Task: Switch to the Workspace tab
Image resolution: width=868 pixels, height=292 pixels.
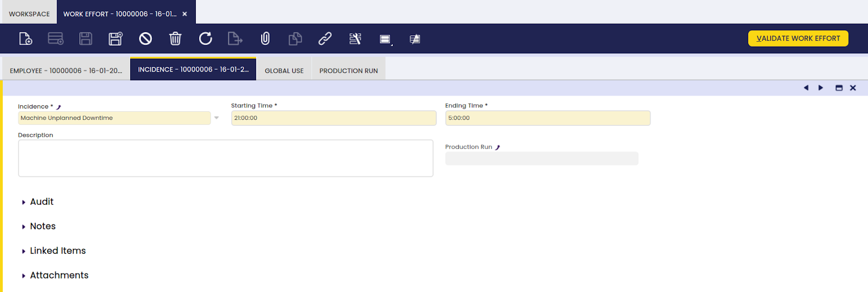Action: click(x=29, y=14)
